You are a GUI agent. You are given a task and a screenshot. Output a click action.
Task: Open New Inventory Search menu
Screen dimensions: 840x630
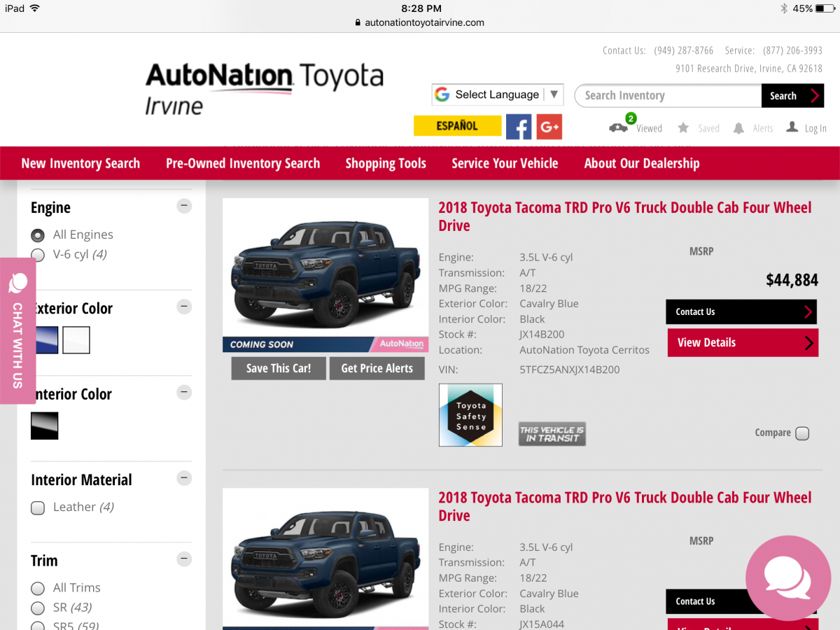pyautogui.click(x=80, y=164)
